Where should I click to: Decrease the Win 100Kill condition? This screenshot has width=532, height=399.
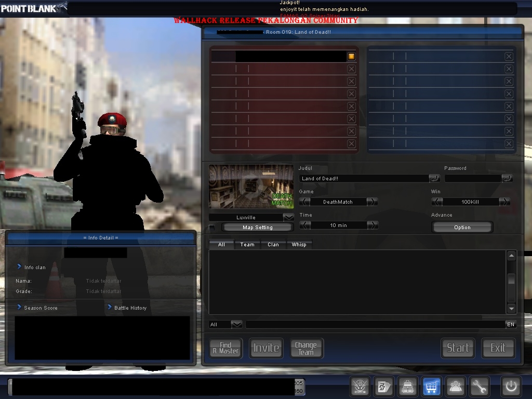437,202
